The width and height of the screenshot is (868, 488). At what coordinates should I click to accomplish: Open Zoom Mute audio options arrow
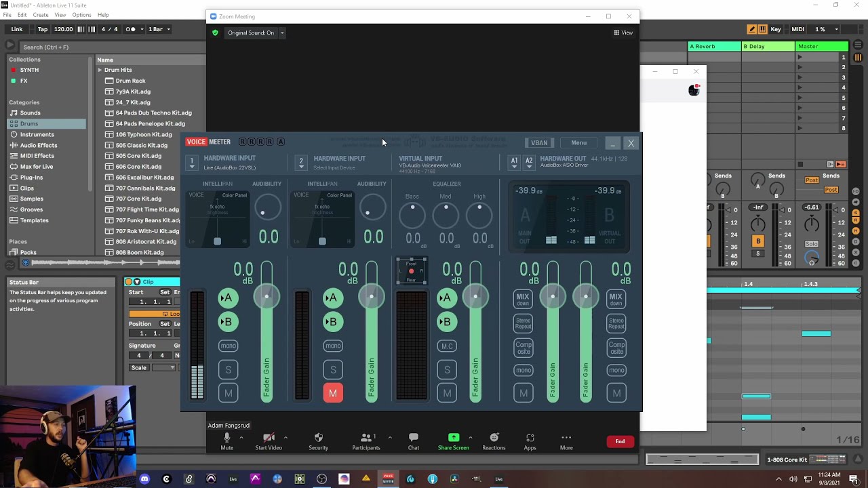[x=241, y=437]
